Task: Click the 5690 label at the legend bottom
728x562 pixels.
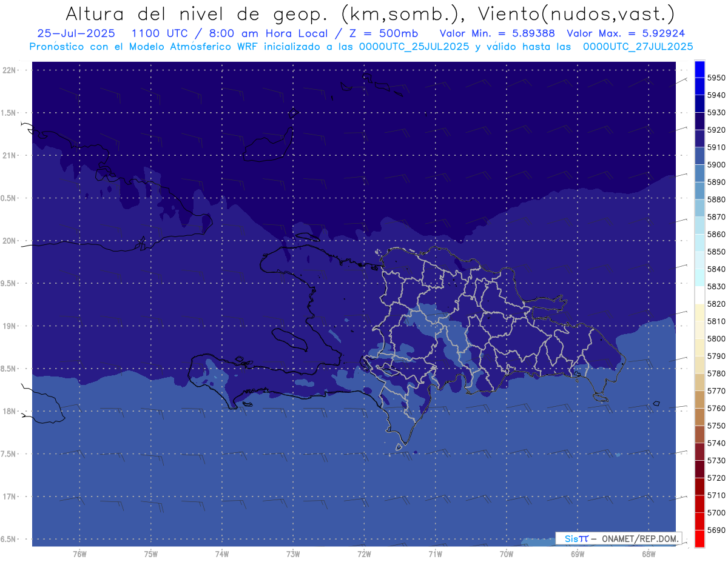Action: (x=716, y=530)
